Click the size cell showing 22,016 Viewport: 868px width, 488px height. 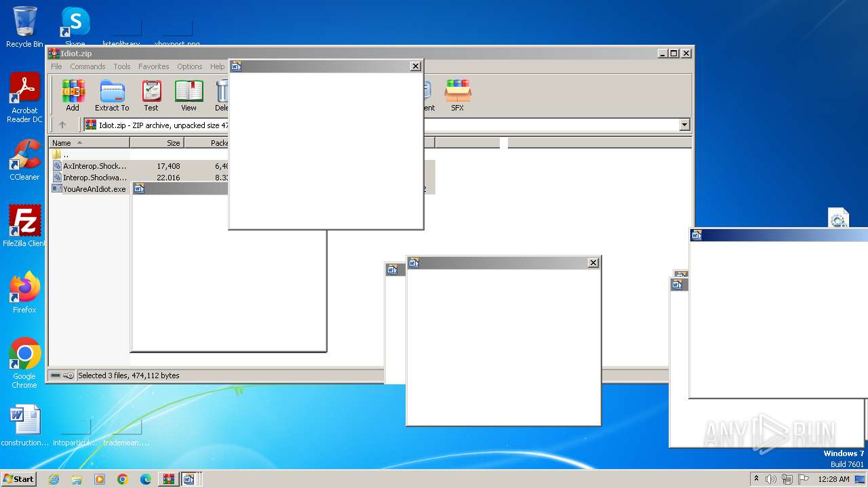click(168, 178)
